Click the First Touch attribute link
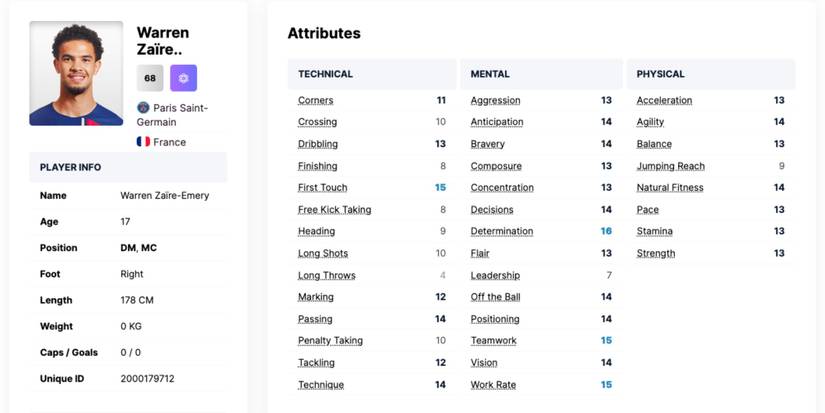Screen dimensions: 825x413 tap(322, 188)
